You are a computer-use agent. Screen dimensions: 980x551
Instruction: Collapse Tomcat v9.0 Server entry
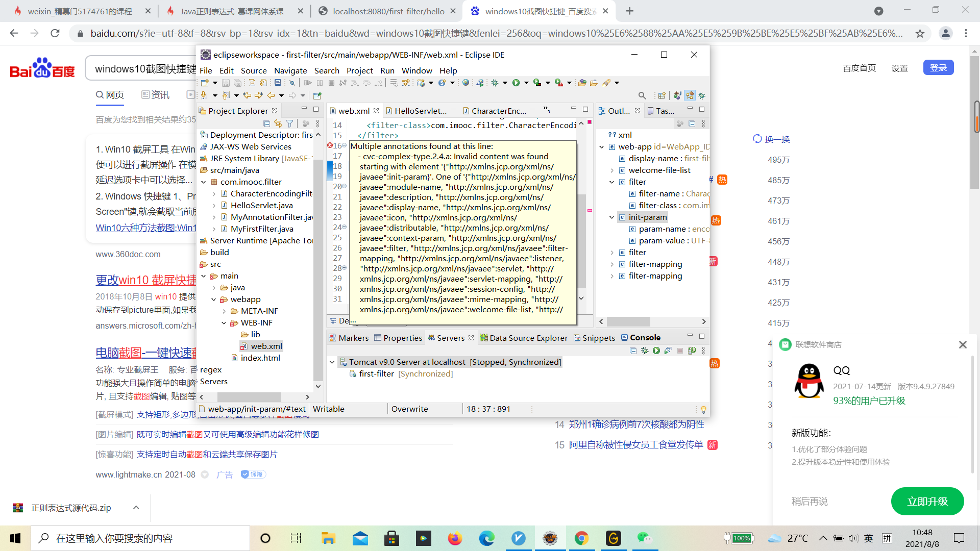(x=332, y=362)
